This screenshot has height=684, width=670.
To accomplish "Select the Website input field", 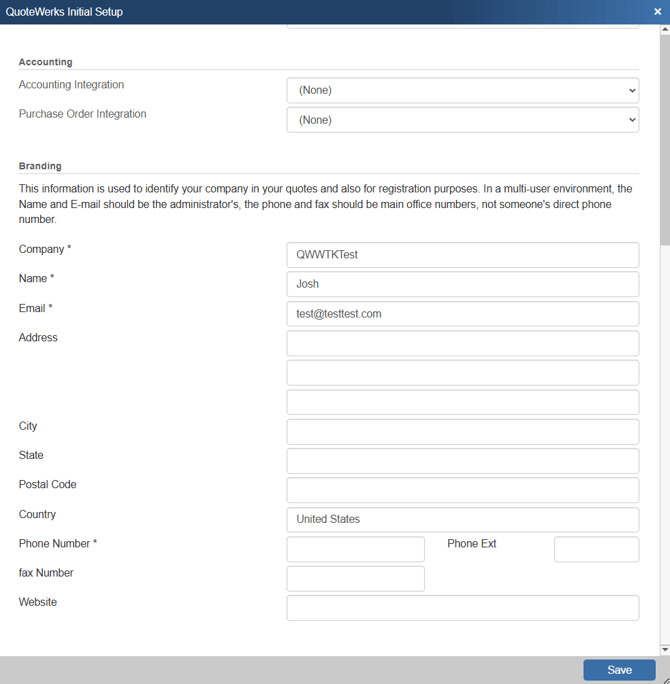I will [x=462, y=608].
